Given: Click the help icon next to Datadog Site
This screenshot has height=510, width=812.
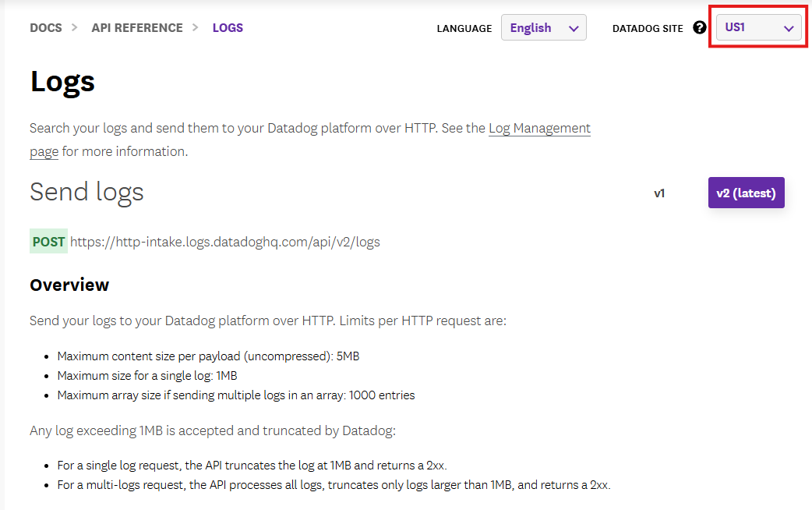Looking at the screenshot, I should click(699, 27).
